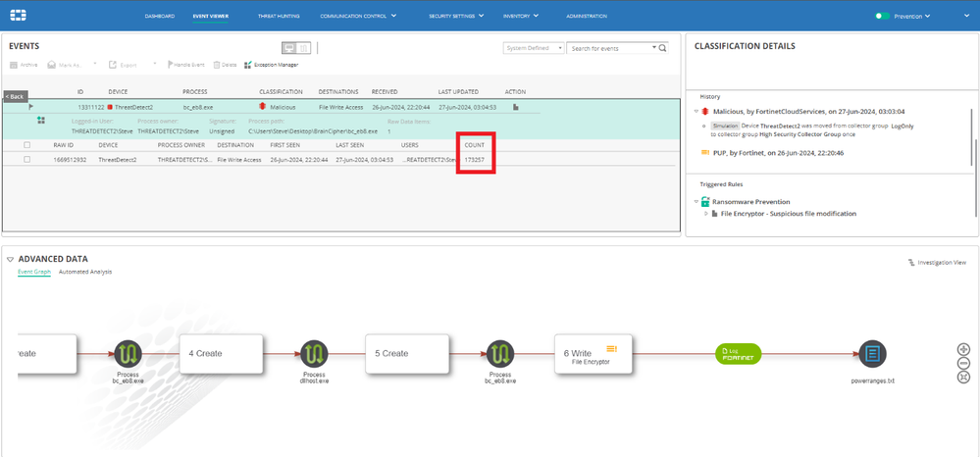The width and height of the screenshot is (980, 457).
Task: Click the exception icon beside Logged-in User
Action: [41, 120]
